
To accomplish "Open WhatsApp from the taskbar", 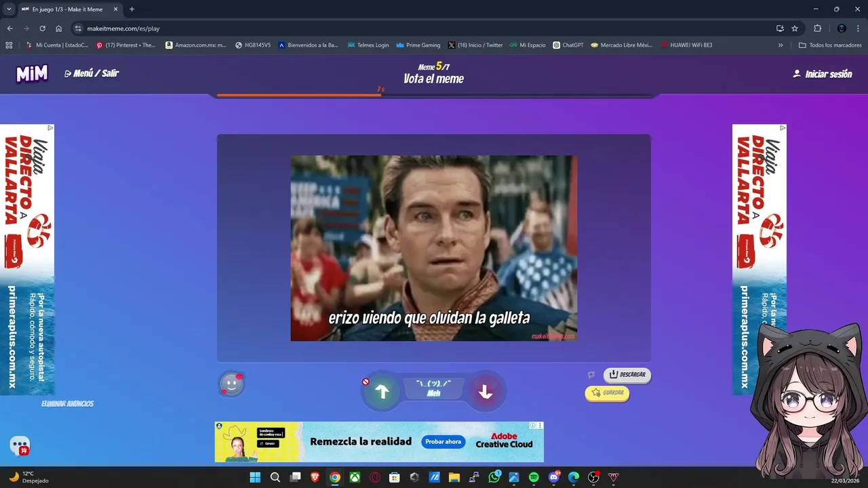I will coord(494,477).
